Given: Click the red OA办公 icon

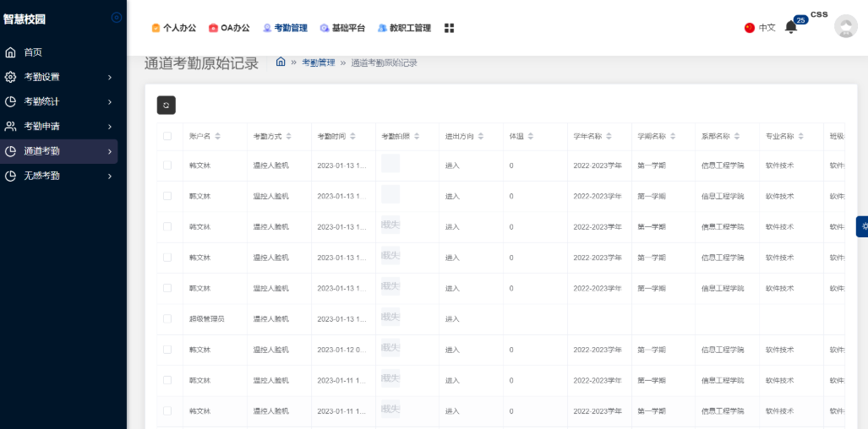Looking at the screenshot, I should pyautogui.click(x=213, y=28).
